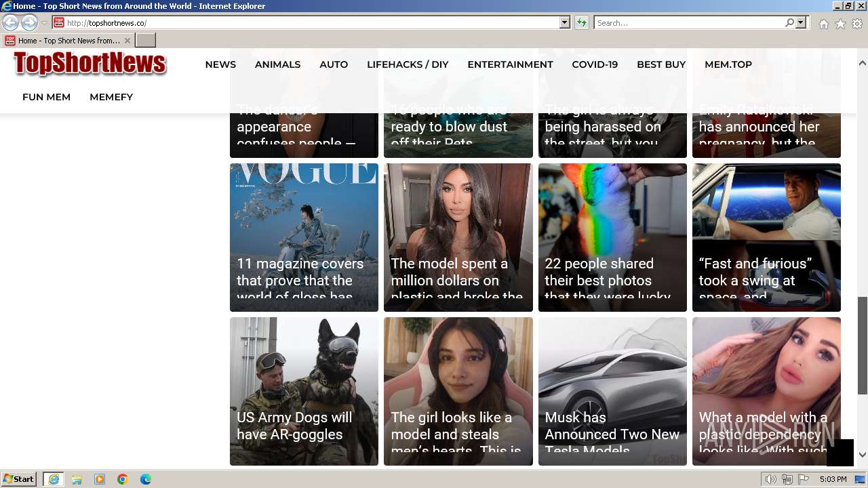Expand the address bar dropdown arrow
This screenshot has height=488, width=868.
point(564,23)
